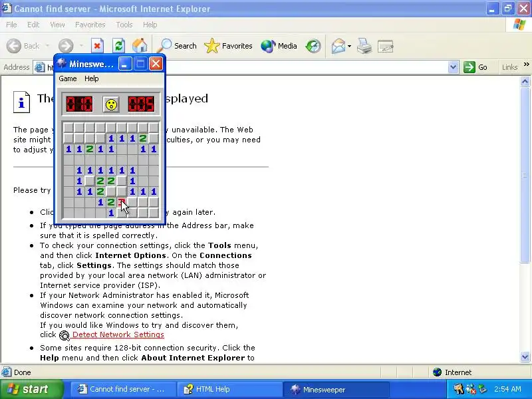Click the scrollbar down arrow in Internet Explorer
This screenshot has width=532, height=399.
tap(525, 356)
